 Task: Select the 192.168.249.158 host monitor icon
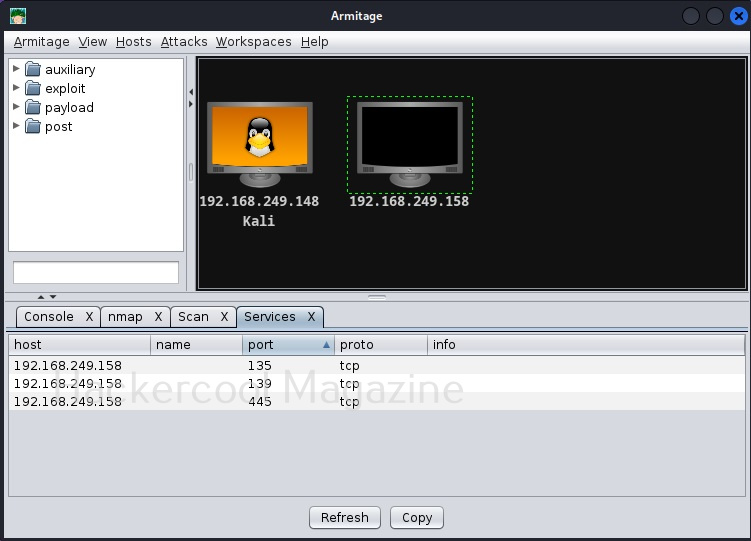tap(410, 144)
